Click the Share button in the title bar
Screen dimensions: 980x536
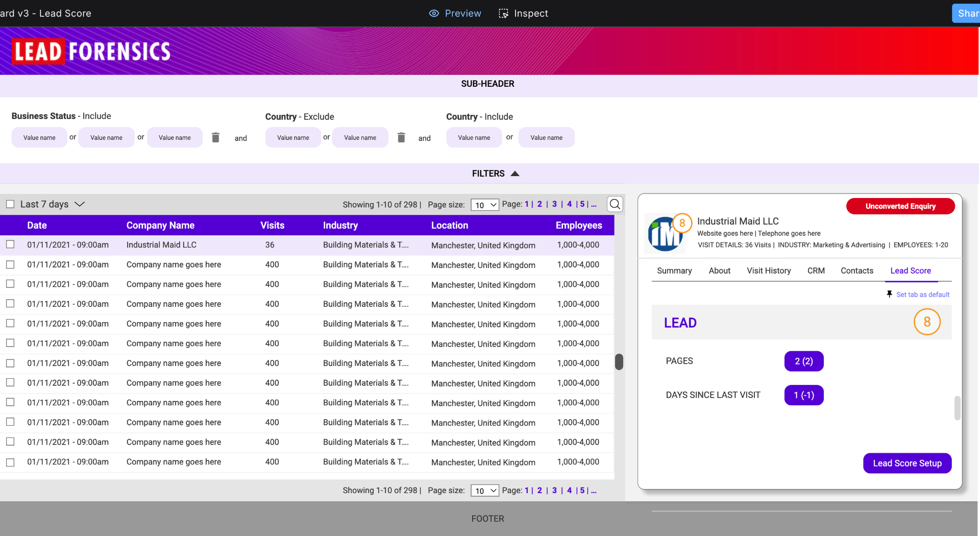[966, 13]
